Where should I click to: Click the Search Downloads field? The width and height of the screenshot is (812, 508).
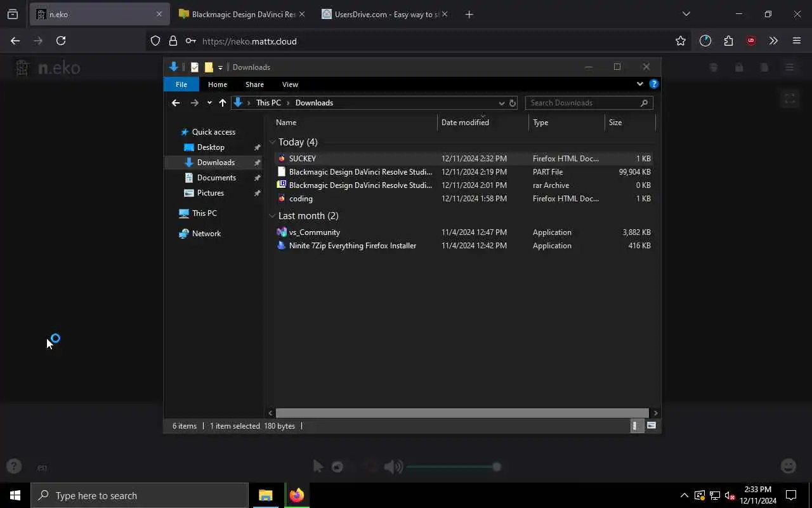(589, 103)
